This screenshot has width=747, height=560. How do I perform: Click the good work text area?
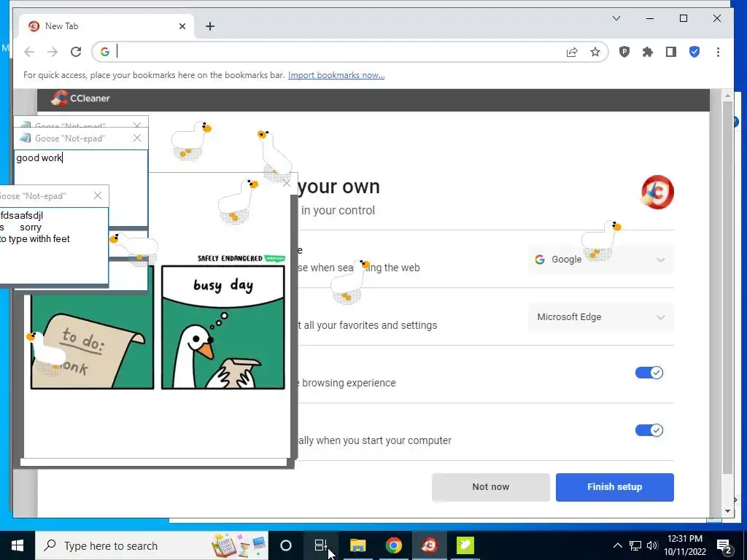coord(81,168)
